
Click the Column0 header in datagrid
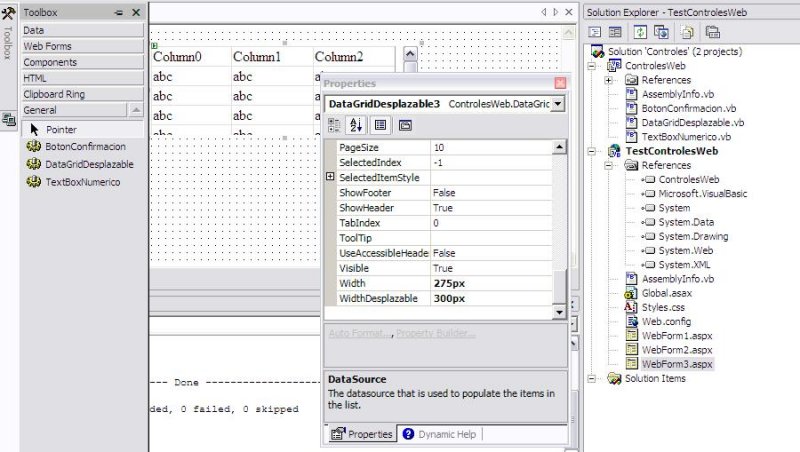click(x=177, y=57)
